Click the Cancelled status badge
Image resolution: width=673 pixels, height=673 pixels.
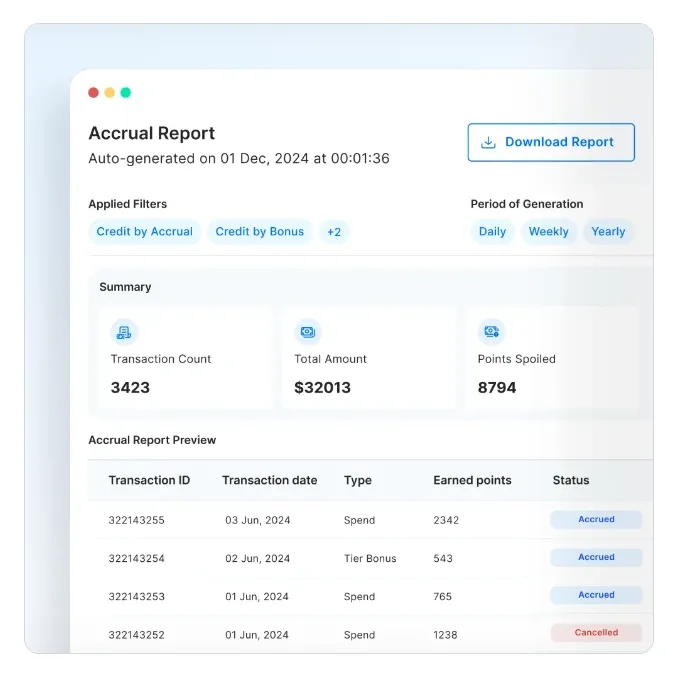click(596, 633)
